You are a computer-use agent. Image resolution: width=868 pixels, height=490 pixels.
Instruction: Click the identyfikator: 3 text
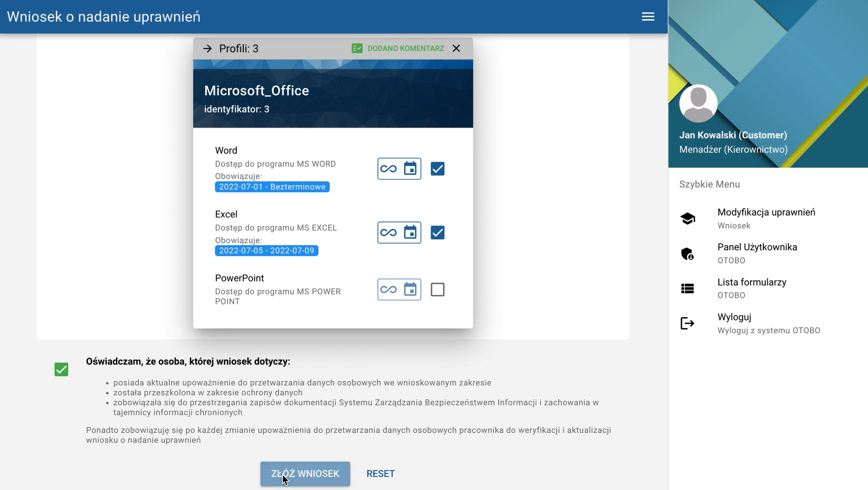pyautogui.click(x=237, y=109)
